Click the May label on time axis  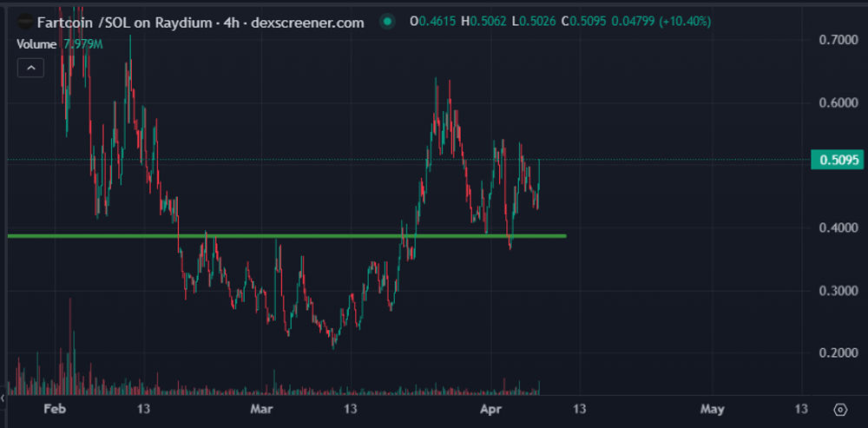tap(712, 409)
